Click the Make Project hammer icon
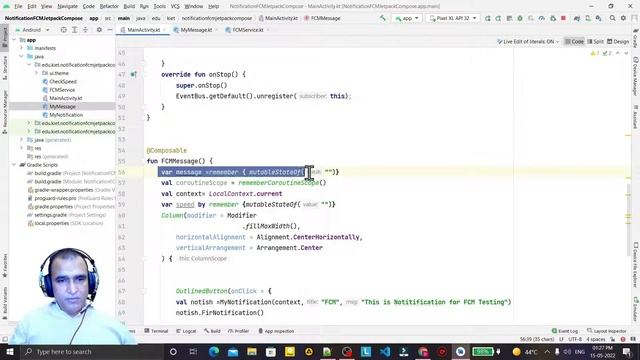The height and width of the screenshot is (360, 640). click(x=382, y=18)
